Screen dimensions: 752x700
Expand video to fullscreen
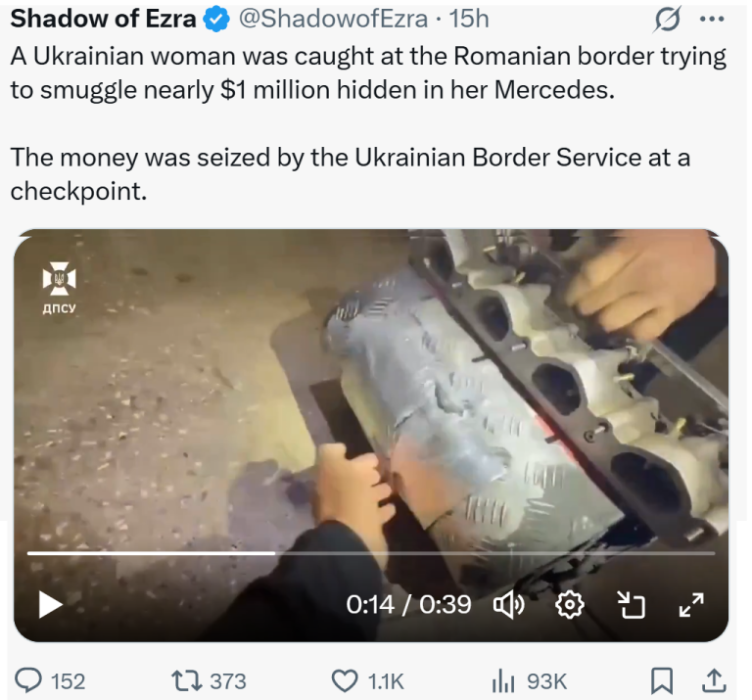691,605
